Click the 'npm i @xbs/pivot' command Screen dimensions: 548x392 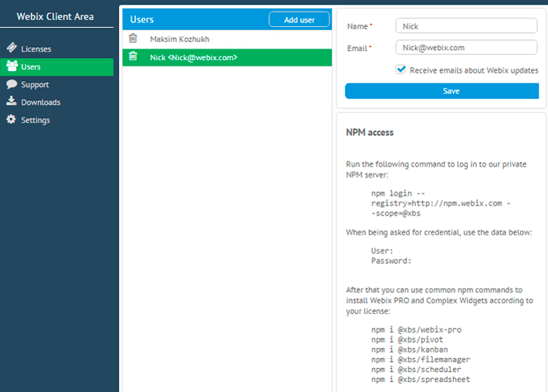(407, 340)
